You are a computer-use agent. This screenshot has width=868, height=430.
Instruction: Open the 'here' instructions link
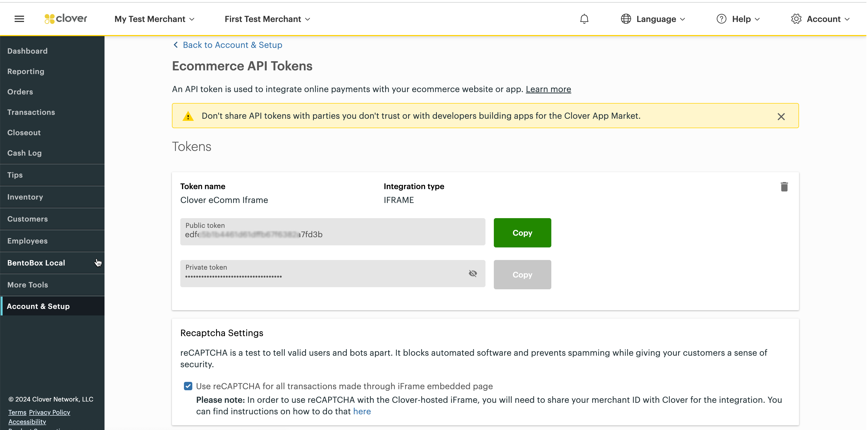[x=362, y=411]
